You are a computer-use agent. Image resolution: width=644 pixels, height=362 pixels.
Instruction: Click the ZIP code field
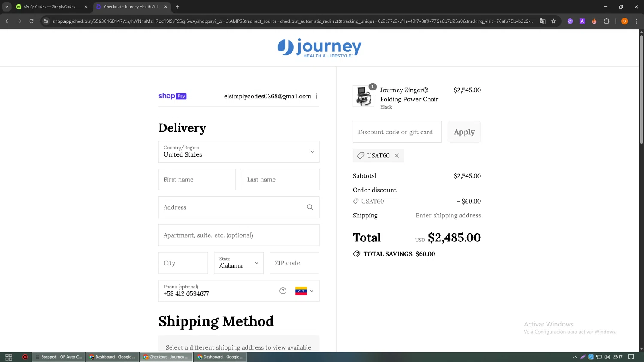pyautogui.click(x=295, y=263)
